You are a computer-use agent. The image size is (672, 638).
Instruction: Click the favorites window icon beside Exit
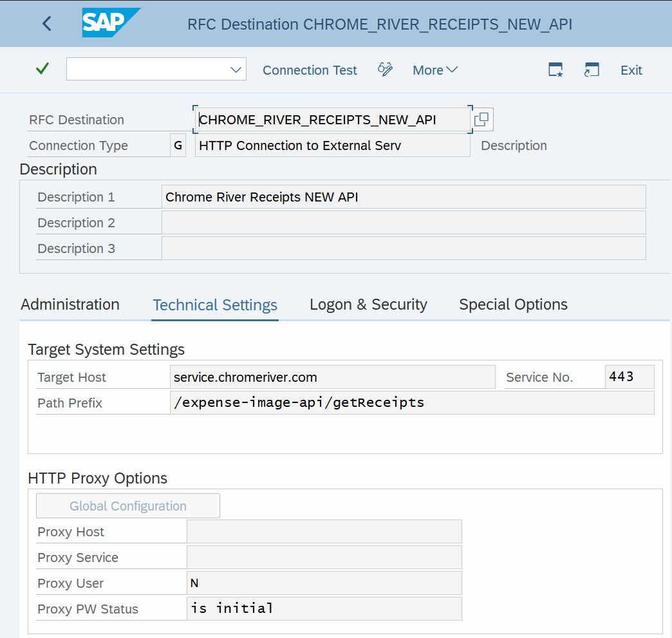(555, 70)
